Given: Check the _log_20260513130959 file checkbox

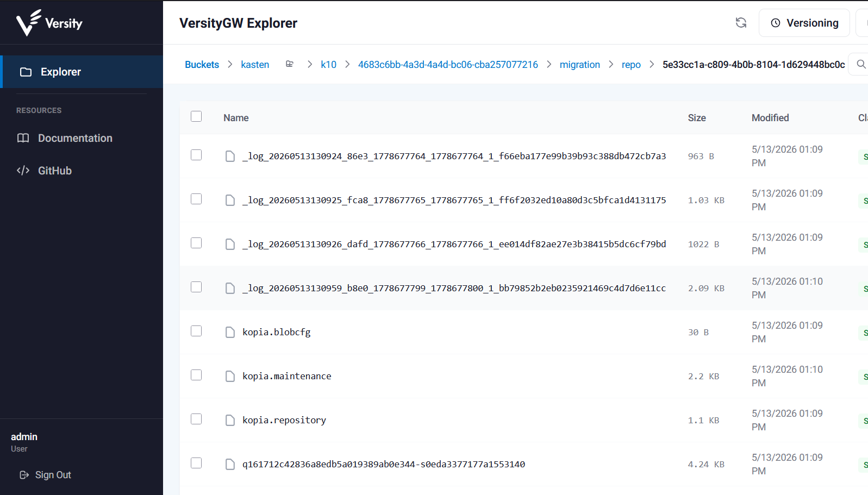Looking at the screenshot, I should coord(196,287).
